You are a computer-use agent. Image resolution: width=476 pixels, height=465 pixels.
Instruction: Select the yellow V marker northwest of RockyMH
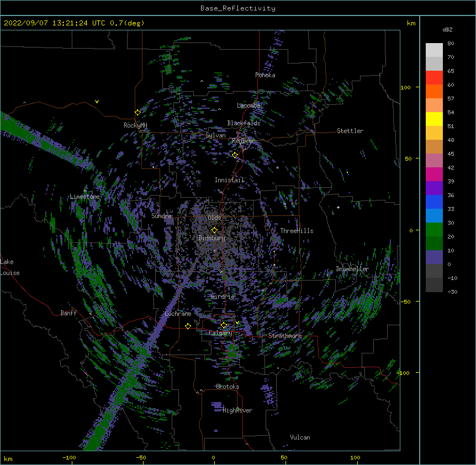pyautogui.click(x=97, y=102)
